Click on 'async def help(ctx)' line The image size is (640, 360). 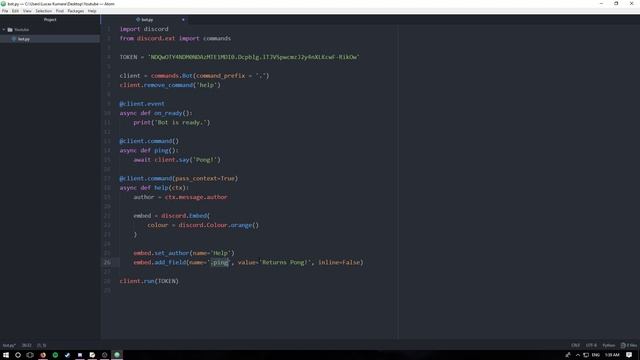click(x=154, y=188)
